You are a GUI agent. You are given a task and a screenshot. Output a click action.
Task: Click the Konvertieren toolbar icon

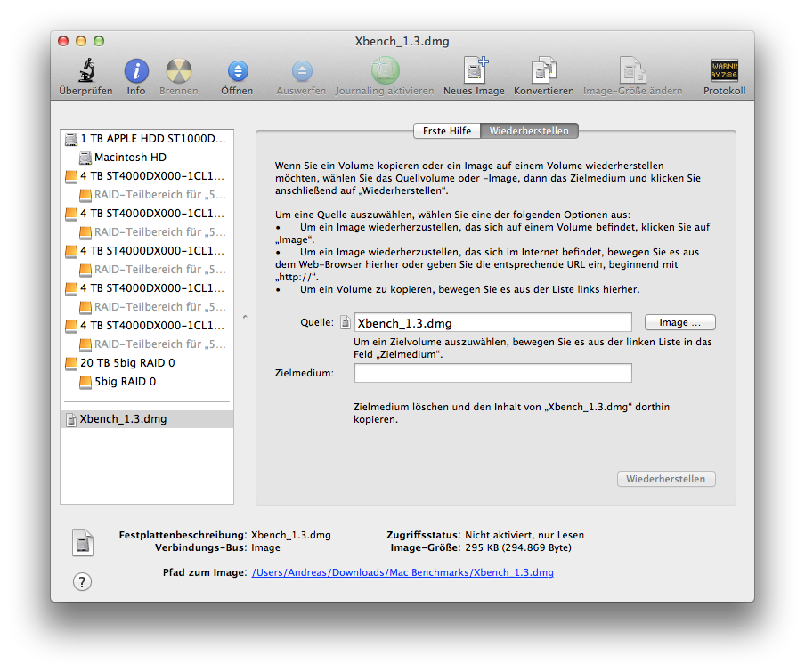[x=544, y=70]
